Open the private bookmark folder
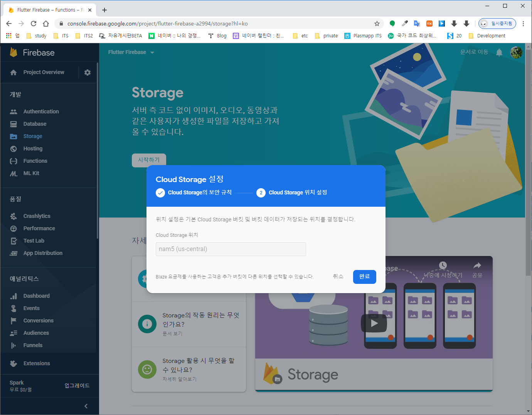 [x=326, y=36]
